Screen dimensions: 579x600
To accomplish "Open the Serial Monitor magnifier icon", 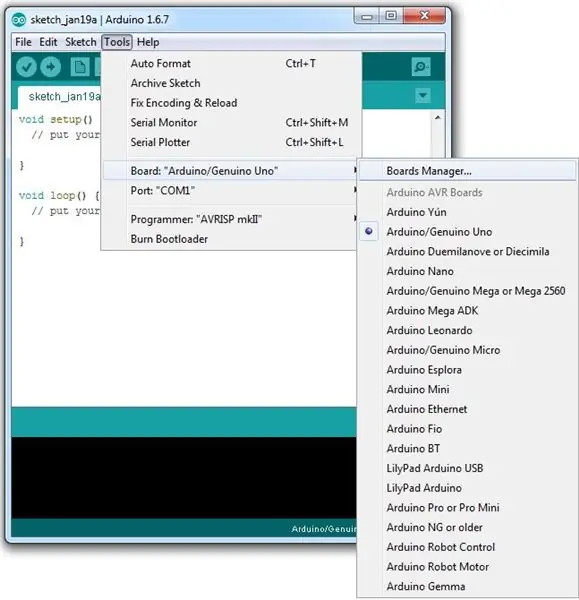I will click(x=421, y=67).
